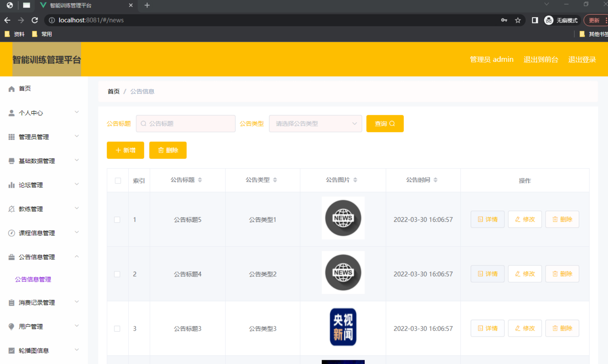The height and width of the screenshot is (364, 608).
Task: Click the person icon next to 个人中心
Action: 12,113
